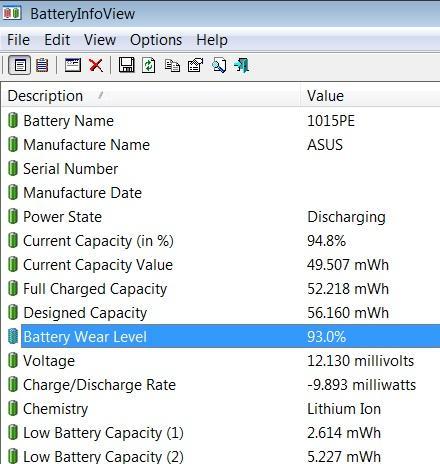Copy selected items via the toolbar copy icon

click(x=172, y=65)
